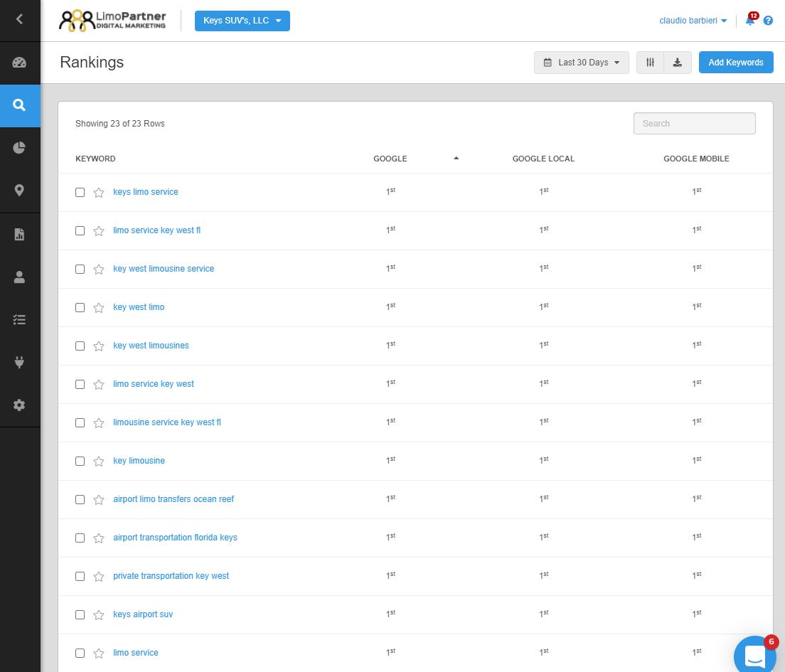
Task: Sort by GOOGLE MOBILE column header
Action: coord(696,159)
